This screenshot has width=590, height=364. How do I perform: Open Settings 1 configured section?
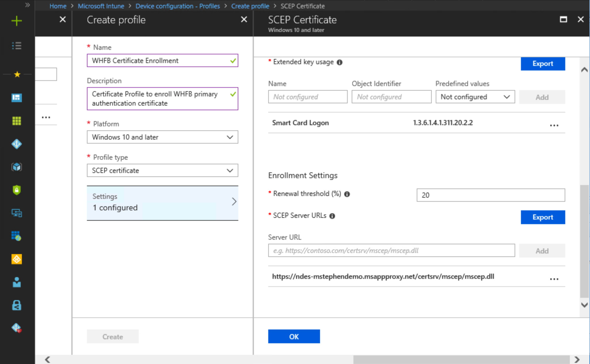162,203
